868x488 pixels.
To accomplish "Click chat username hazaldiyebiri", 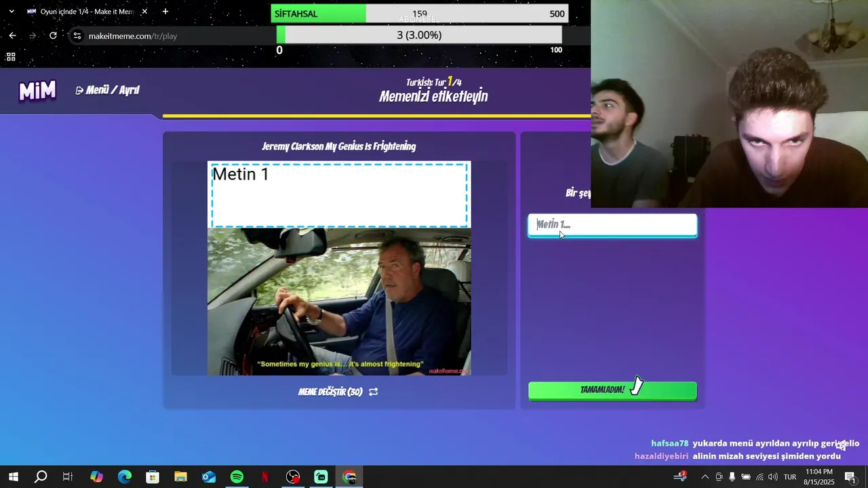I will (661, 456).
